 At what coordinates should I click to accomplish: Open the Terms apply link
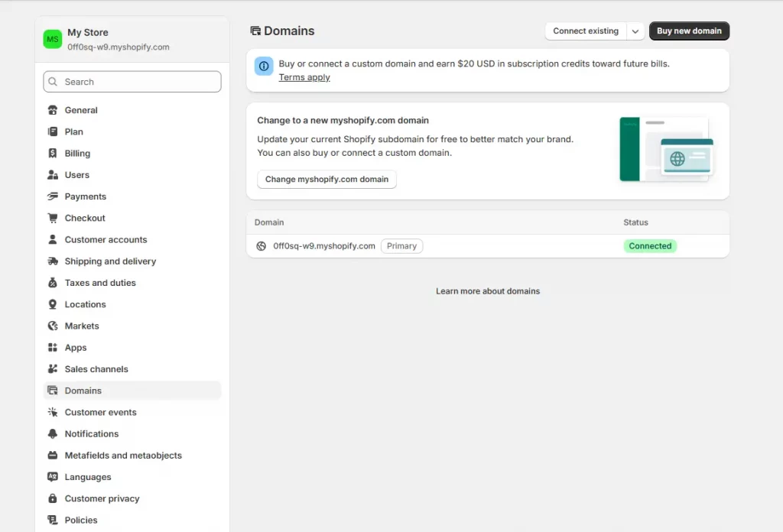tap(304, 77)
